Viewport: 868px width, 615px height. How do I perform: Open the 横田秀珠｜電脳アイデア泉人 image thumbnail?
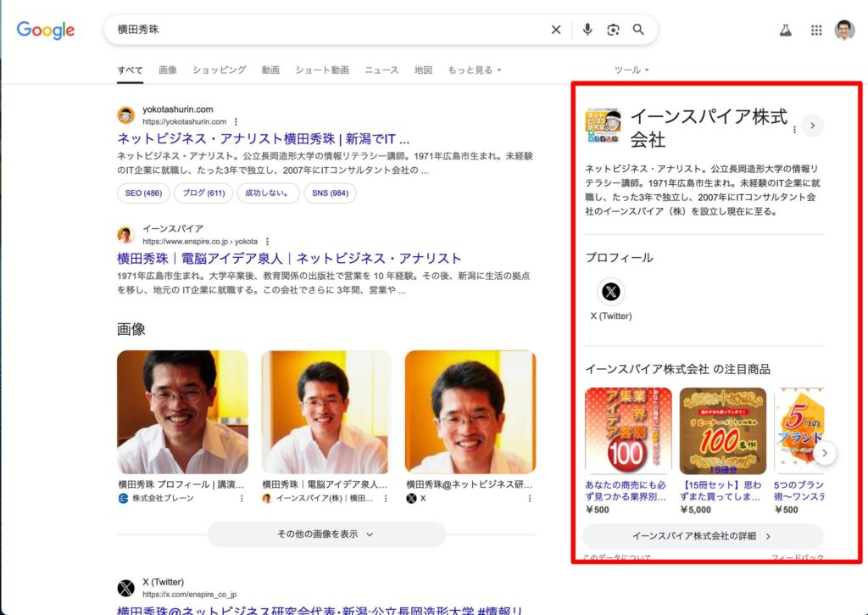(326, 412)
